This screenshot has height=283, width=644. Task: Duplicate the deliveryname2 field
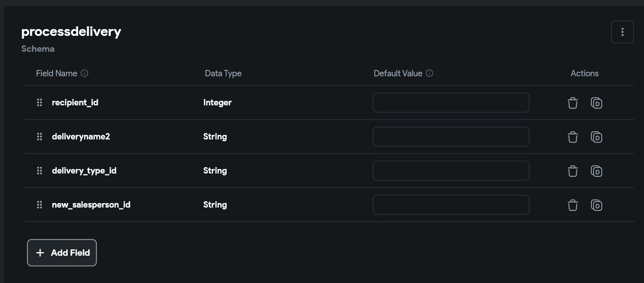596,137
